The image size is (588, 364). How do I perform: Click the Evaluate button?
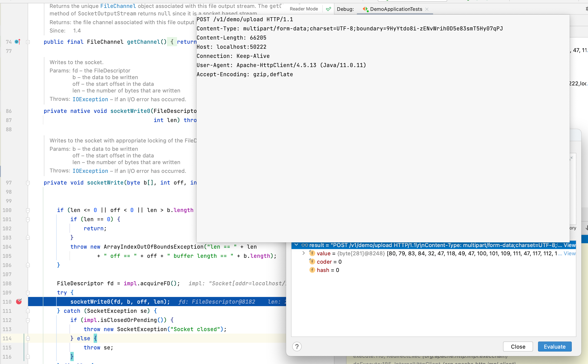[554, 347]
